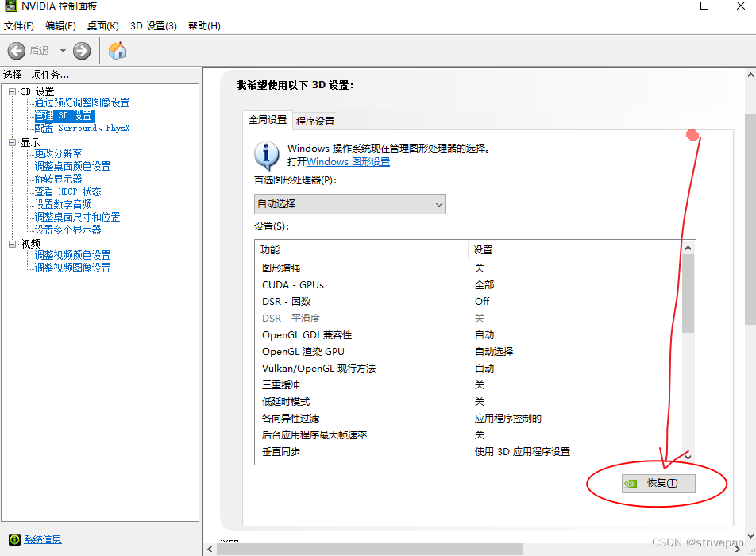Click the 使用 3D 应用程序设置 value
This screenshot has width=756, height=556.
[523, 452]
